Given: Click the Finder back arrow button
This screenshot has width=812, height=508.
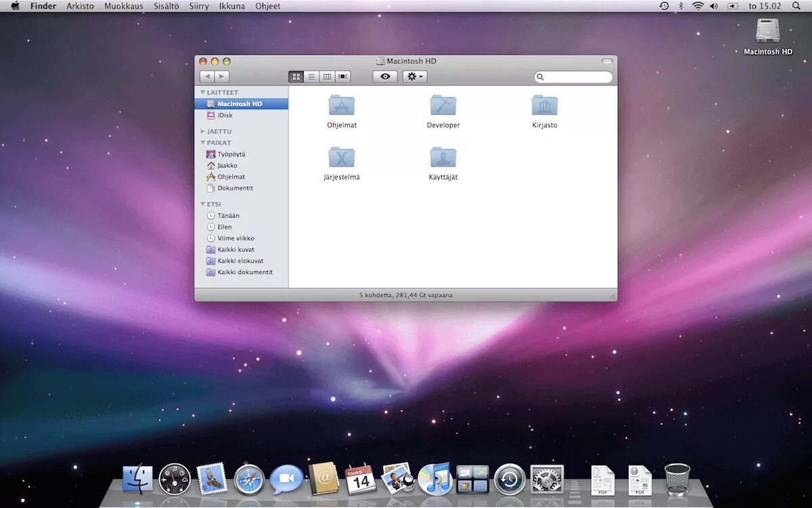Looking at the screenshot, I should (207, 77).
